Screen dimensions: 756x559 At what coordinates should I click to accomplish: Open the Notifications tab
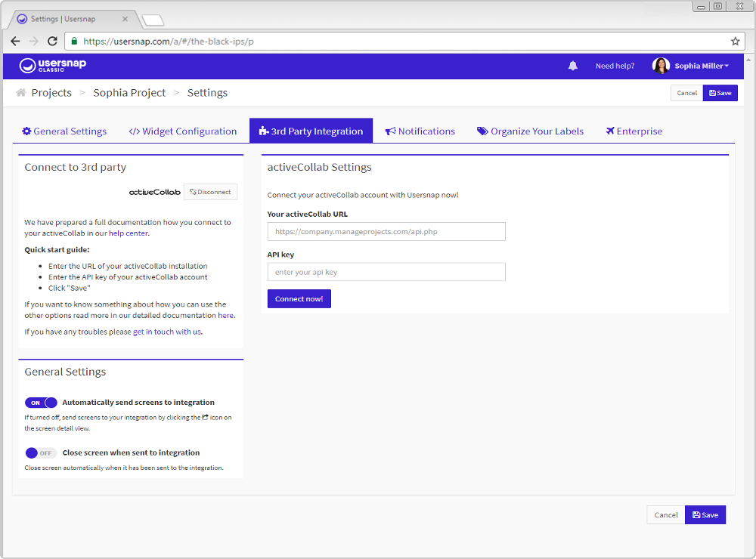[420, 131]
